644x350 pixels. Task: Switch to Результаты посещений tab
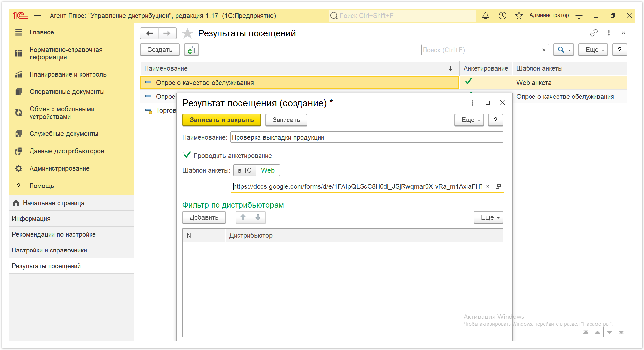pyautogui.click(x=71, y=266)
